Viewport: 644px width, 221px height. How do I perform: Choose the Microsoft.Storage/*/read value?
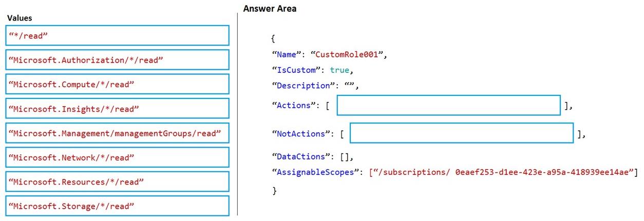point(118,206)
